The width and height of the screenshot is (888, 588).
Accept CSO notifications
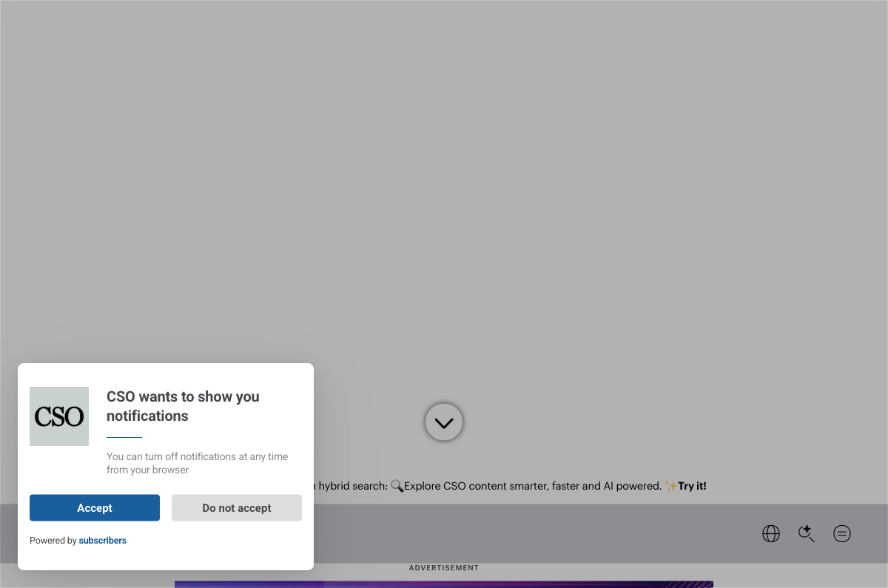[95, 508]
